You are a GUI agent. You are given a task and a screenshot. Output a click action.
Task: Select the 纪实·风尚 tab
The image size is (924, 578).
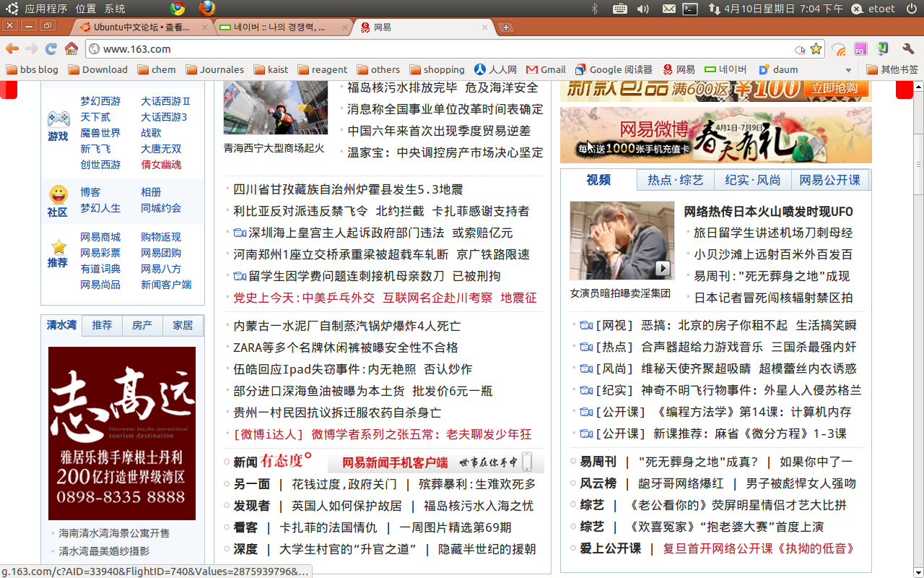click(x=753, y=180)
